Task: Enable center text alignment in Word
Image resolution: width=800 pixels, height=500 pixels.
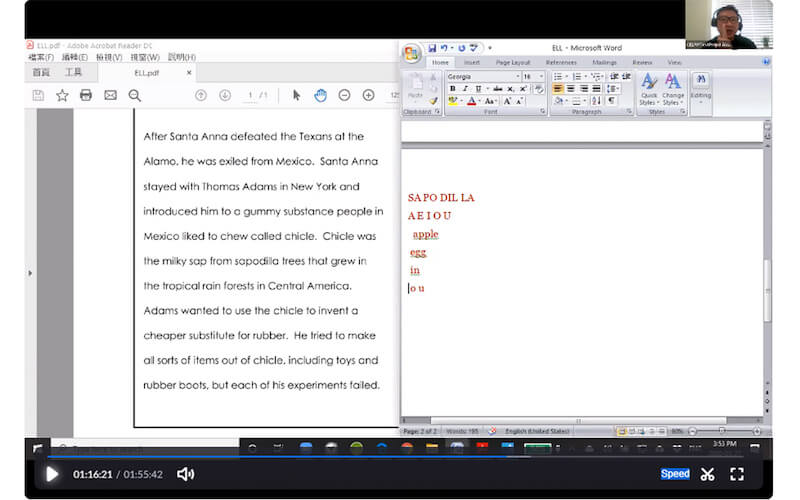Action: [x=571, y=89]
